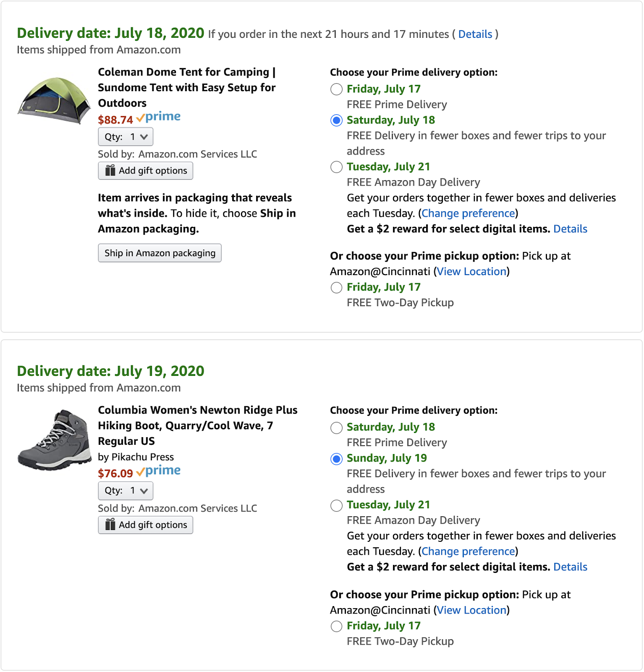
Task: Click the Columbia hiking boot image
Action: click(x=55, y=439)
